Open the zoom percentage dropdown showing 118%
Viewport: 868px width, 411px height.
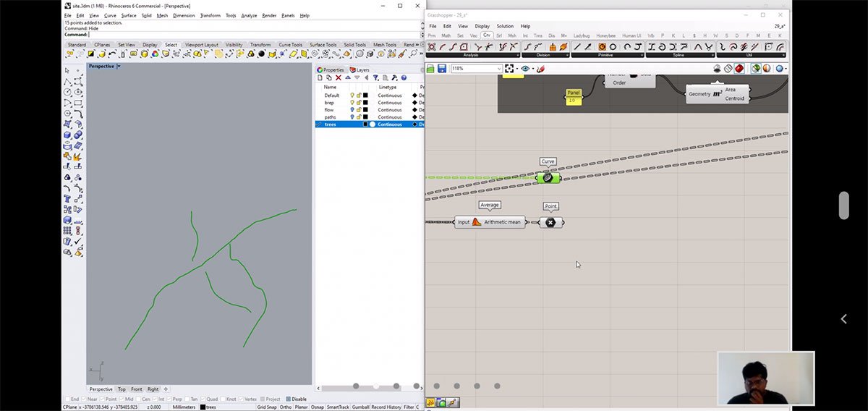coord(499,69)
